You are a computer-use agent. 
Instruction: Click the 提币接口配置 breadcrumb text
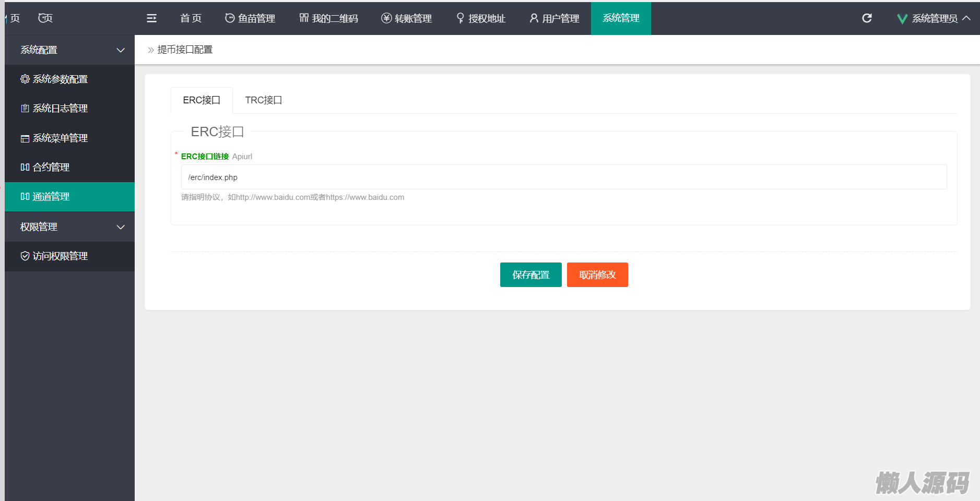click(185, 50)
